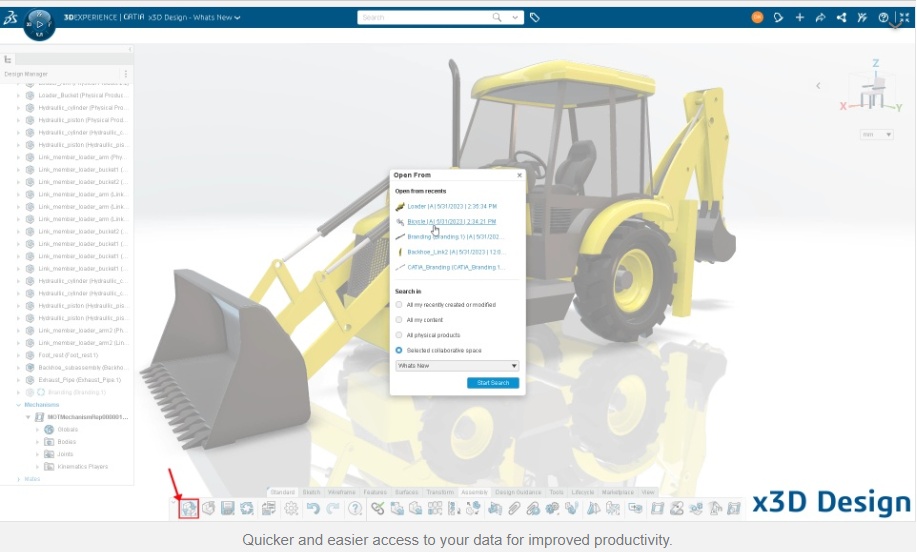Select Exhaust_Pipe (Exhaust_Pipe.1) tree item
This screenshot has width=917, height=552.
(x=80, y=380)
